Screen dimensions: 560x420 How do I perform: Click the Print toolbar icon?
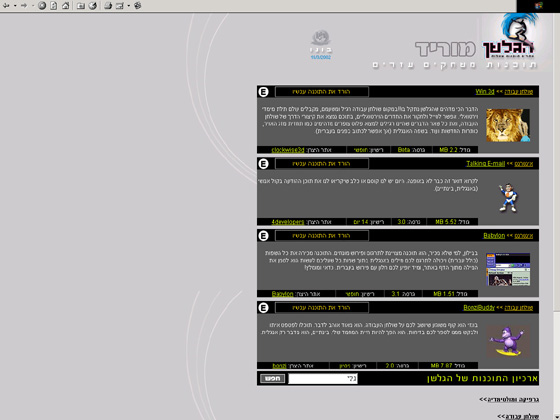coord(108,5)
